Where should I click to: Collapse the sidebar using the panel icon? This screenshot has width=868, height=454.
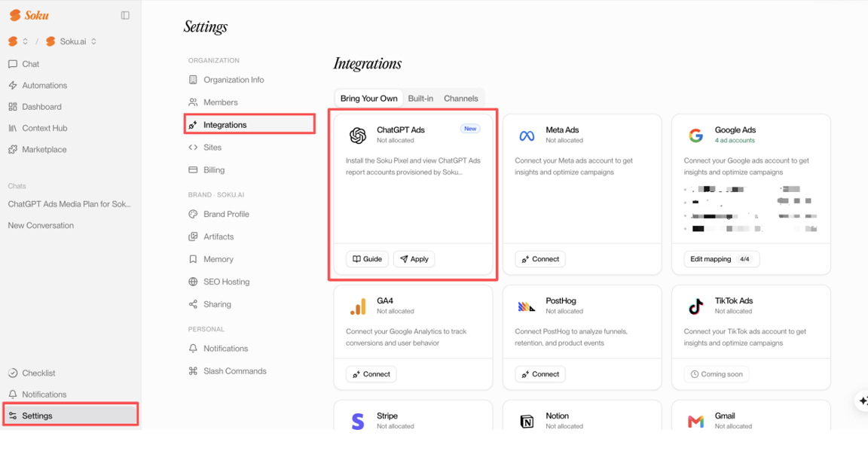(125, 16)
